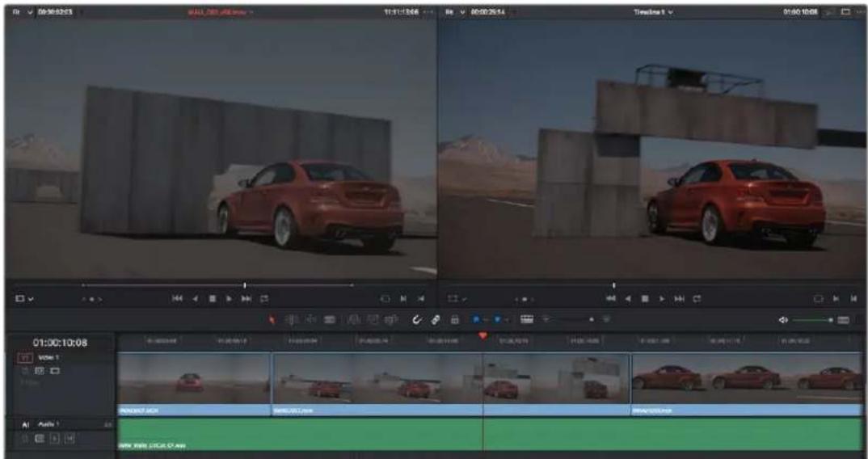Open timeline viewer zoom Fit dropdown
The height and width of the screenshot is (459, 868).
457,11
